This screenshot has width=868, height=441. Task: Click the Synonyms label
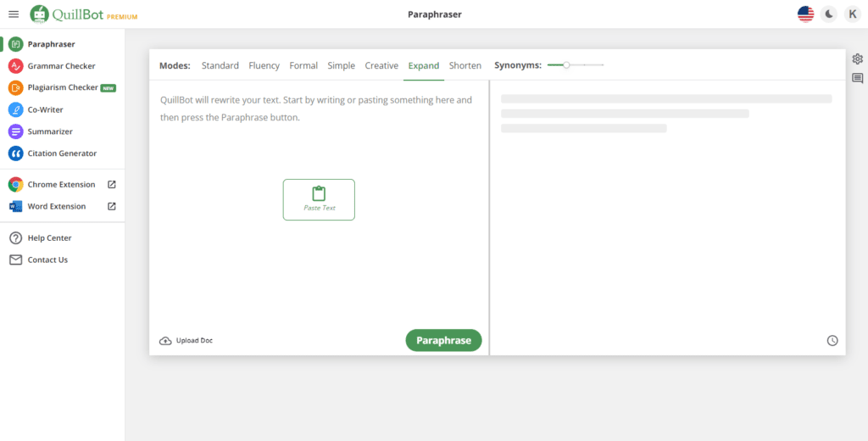pos(518,65)
